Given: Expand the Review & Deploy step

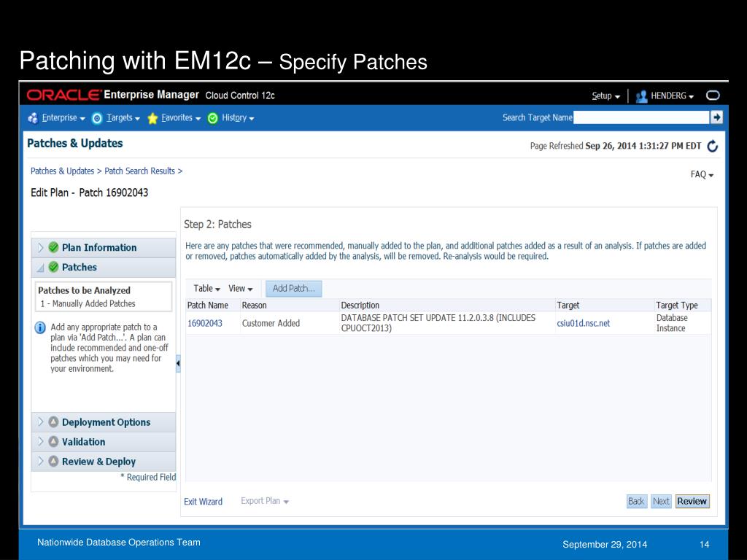Looking at the screenshot, I should tap(41, 461).
